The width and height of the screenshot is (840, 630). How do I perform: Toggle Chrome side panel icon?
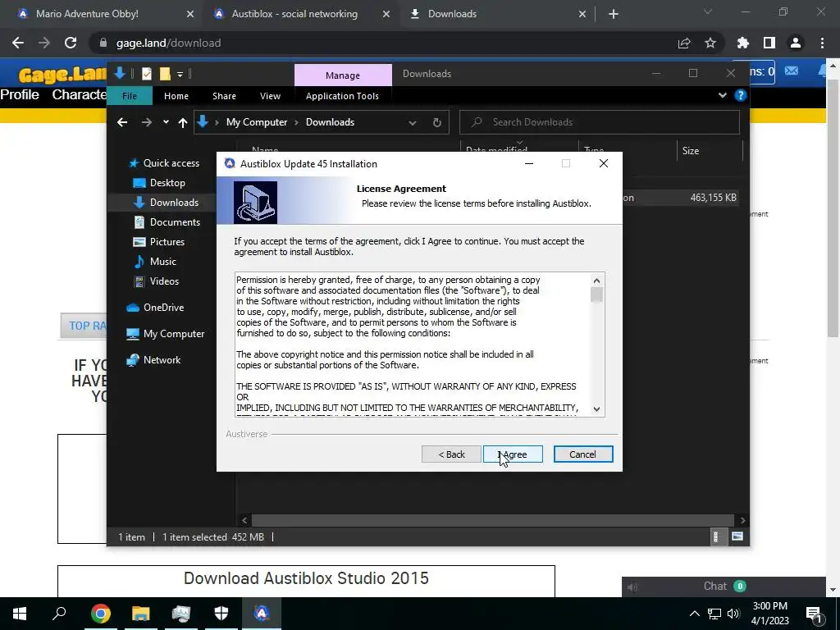click(769, 43)
